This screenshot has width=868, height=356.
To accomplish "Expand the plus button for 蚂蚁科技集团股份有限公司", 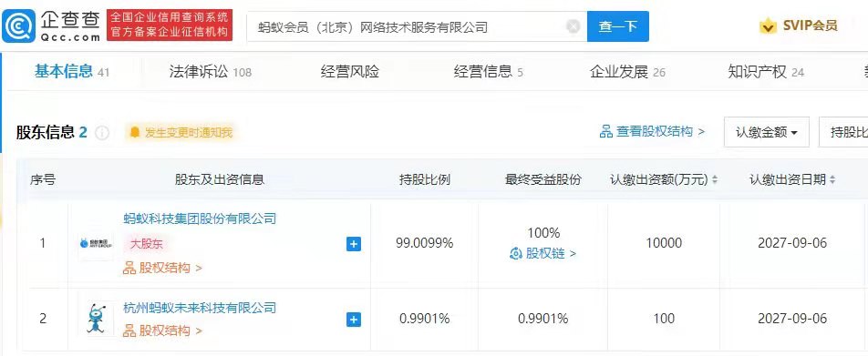I will [x=354, y=243].
